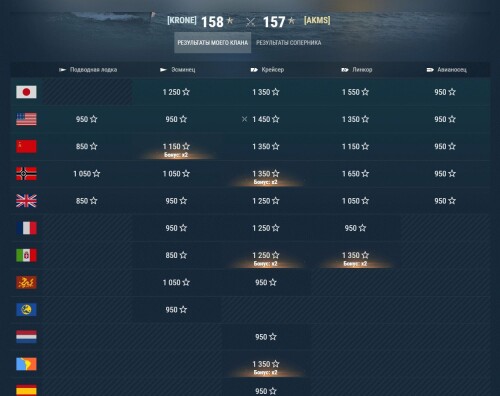Click the Линкор column header
This screenshot has height=396, width=500.
pos(357,70)
